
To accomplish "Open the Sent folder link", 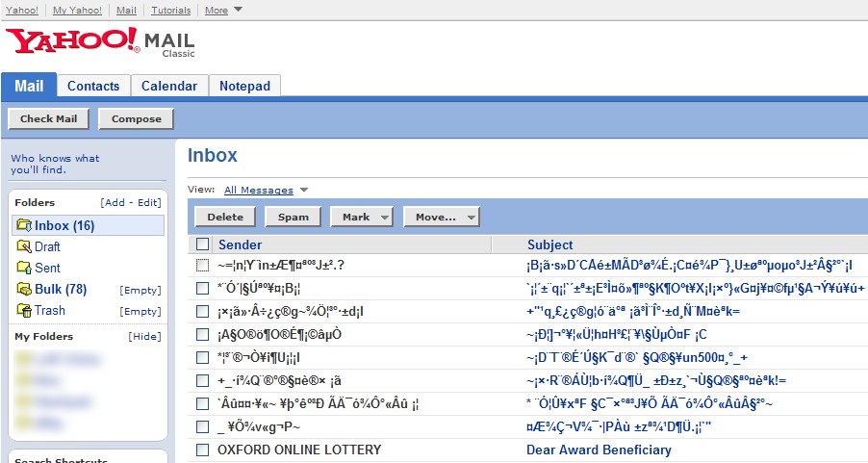I will [x=47, y=268].
